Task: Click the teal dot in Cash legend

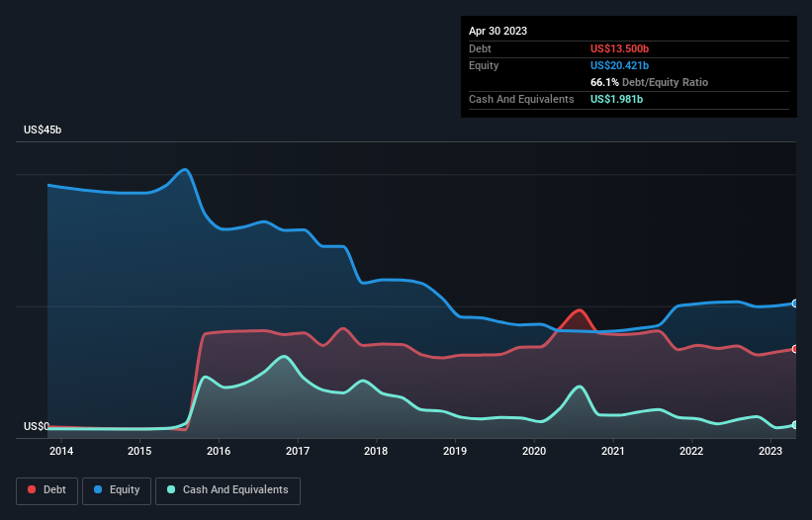Action: point(171,489)
